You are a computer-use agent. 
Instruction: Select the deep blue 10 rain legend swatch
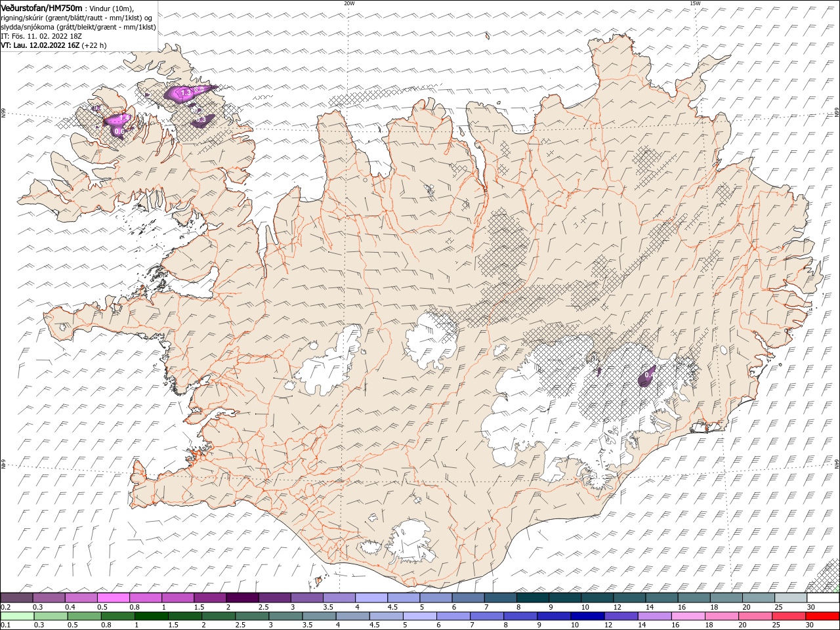point(588,616)
